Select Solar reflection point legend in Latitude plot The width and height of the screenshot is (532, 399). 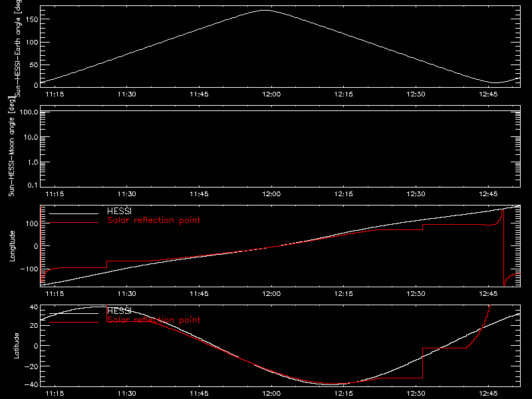[x=154, y=320]
